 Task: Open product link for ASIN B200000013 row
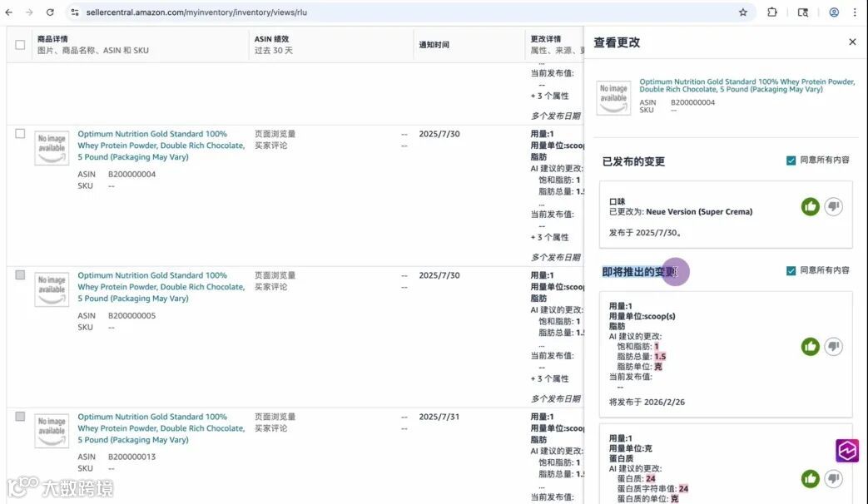pos(161,428)
